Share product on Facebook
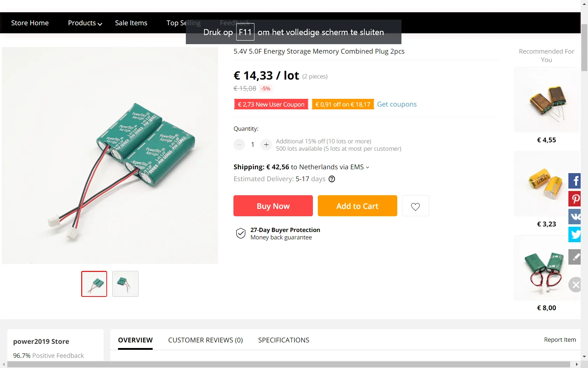The height and width of the screenshot is (368, 588). [575, 181]
